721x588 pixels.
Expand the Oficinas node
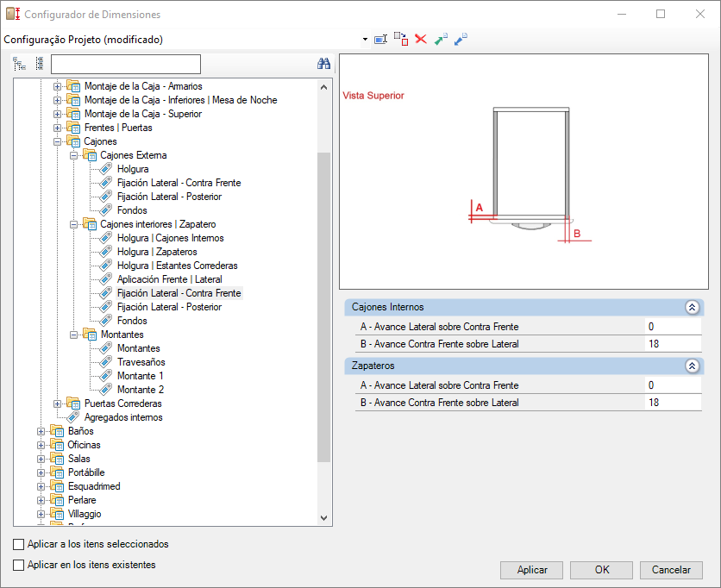point(41,445)
